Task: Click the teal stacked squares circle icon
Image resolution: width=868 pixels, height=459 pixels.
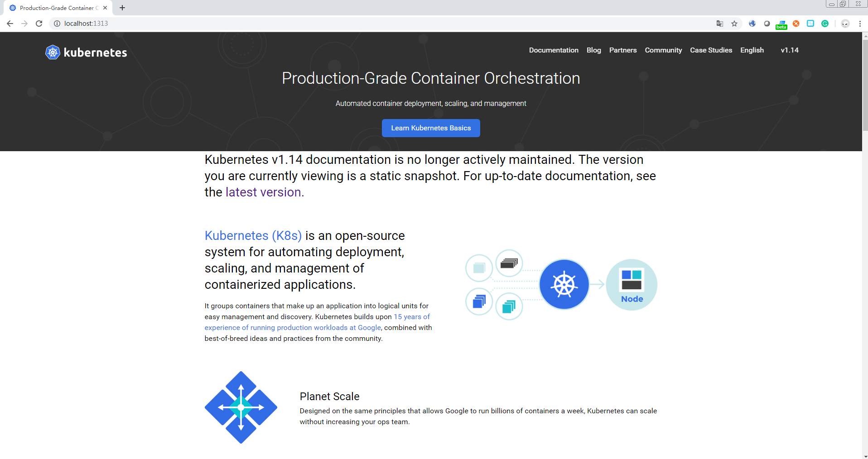Action: (509, 306)
